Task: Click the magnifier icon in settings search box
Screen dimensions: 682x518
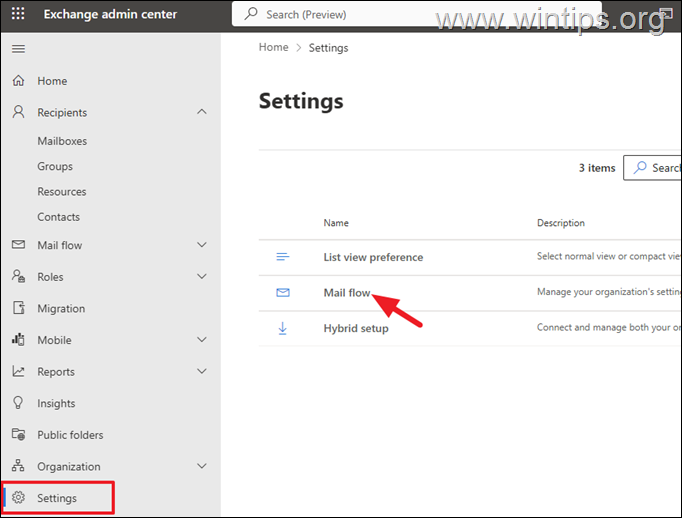Action: pos(640,167)
